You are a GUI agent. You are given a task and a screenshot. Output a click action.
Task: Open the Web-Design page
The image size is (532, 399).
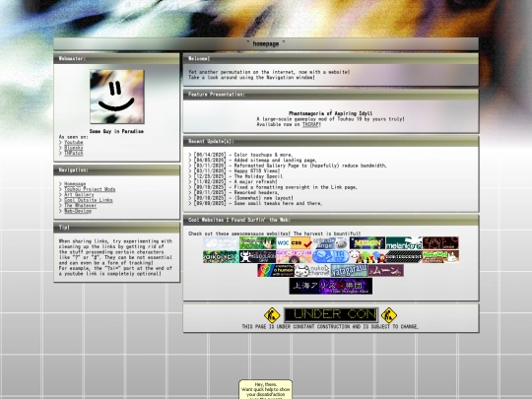coord(78,211)
